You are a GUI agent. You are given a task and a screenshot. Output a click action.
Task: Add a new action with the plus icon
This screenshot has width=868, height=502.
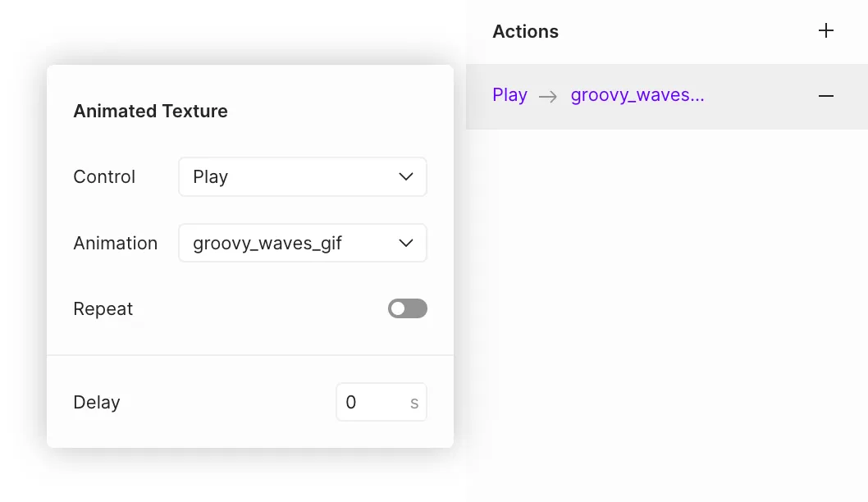[x=826, y=31]
